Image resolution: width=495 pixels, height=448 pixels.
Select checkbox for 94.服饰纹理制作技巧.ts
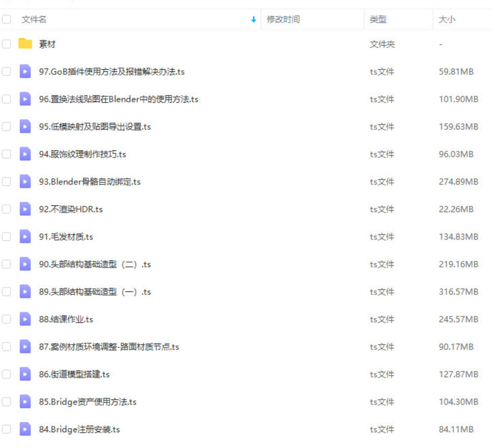tap(6, 154)
